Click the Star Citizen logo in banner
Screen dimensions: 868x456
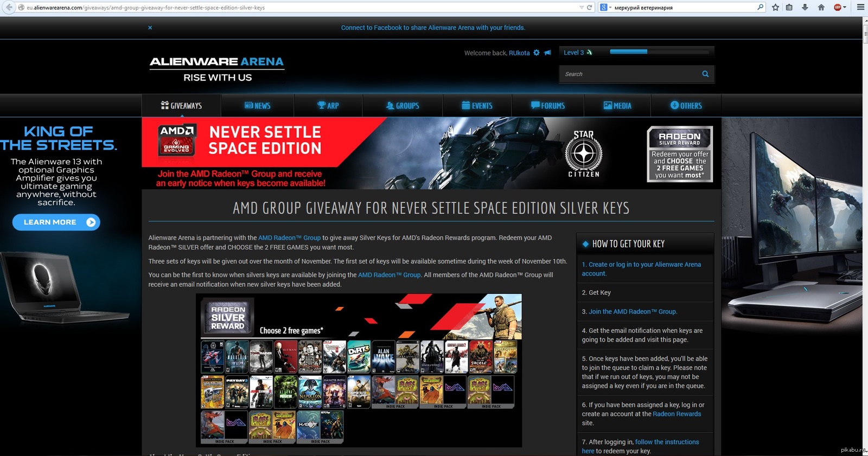584,154
